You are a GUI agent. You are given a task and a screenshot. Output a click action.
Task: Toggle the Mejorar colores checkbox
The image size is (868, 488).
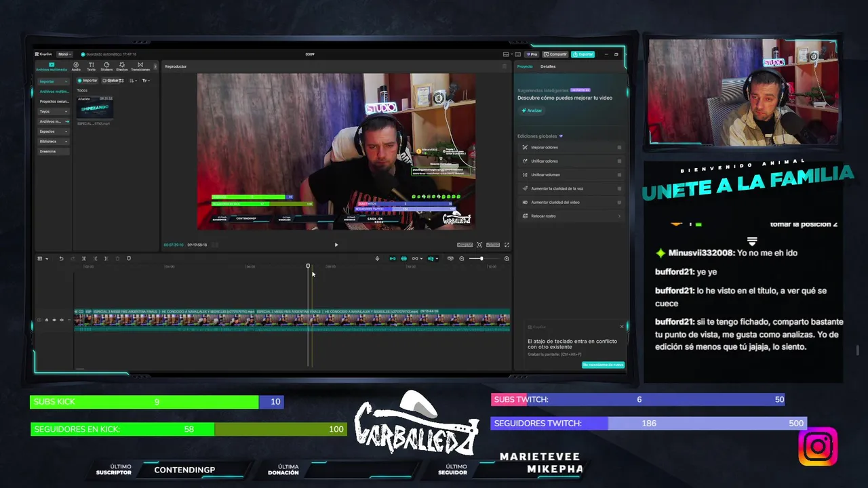tap(619, 147)
